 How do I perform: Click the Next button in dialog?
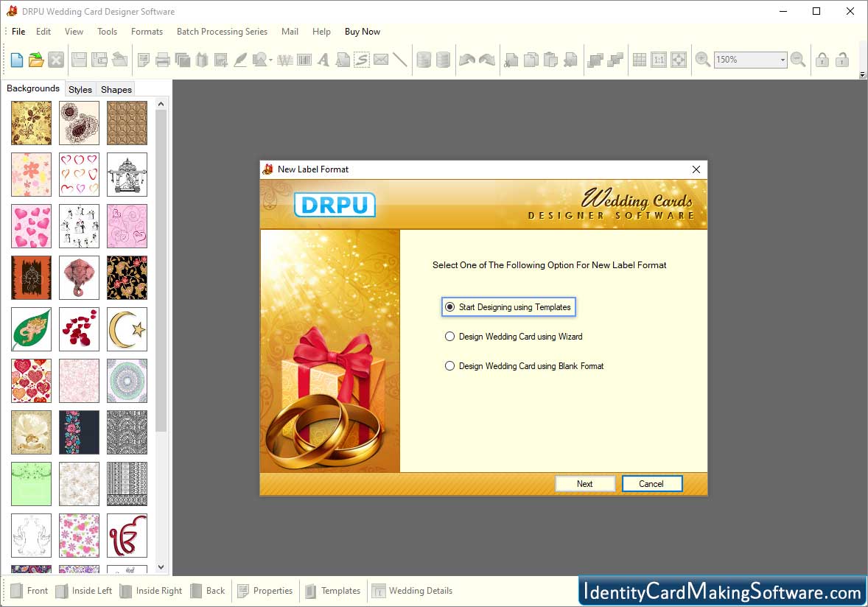(584, 483)
